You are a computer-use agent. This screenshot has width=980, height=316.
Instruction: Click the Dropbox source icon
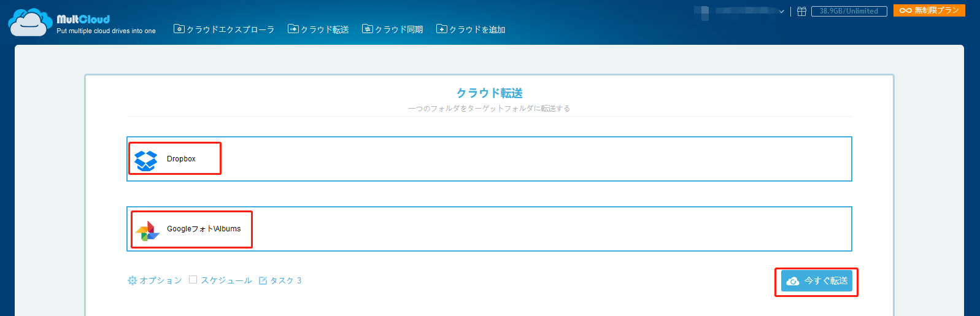(x=146, y=160)
